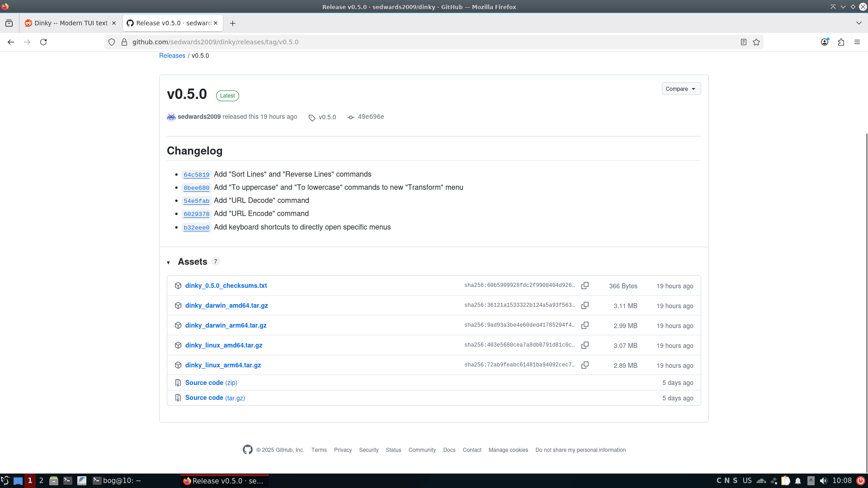Open commit 64c5819 link
The width and height of the screenshot is (868, 488).
197,175
